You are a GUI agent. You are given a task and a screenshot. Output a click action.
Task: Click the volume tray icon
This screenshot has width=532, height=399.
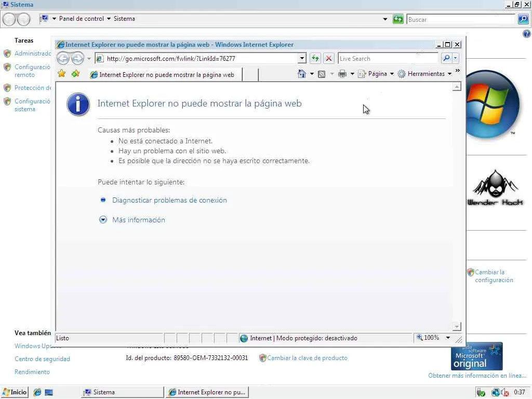pos(505,393)
